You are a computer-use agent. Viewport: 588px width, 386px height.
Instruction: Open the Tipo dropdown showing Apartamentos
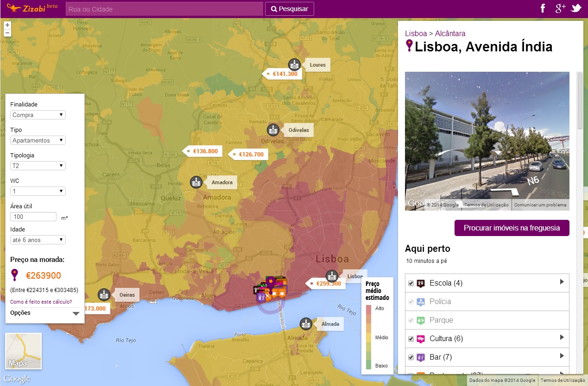tap(38, 140)
